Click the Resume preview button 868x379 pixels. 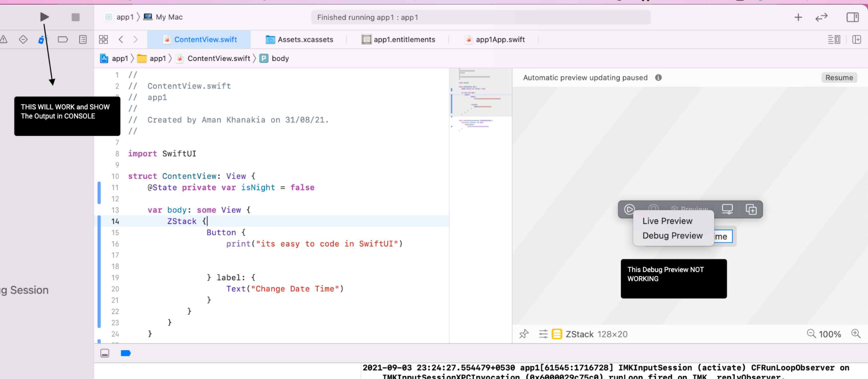[x=839, y=78]
